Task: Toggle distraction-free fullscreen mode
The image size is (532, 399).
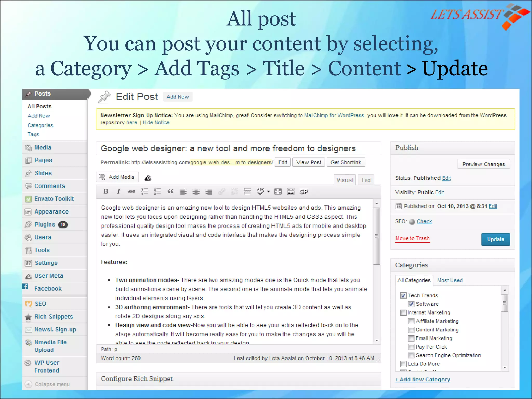Action: 278,192
